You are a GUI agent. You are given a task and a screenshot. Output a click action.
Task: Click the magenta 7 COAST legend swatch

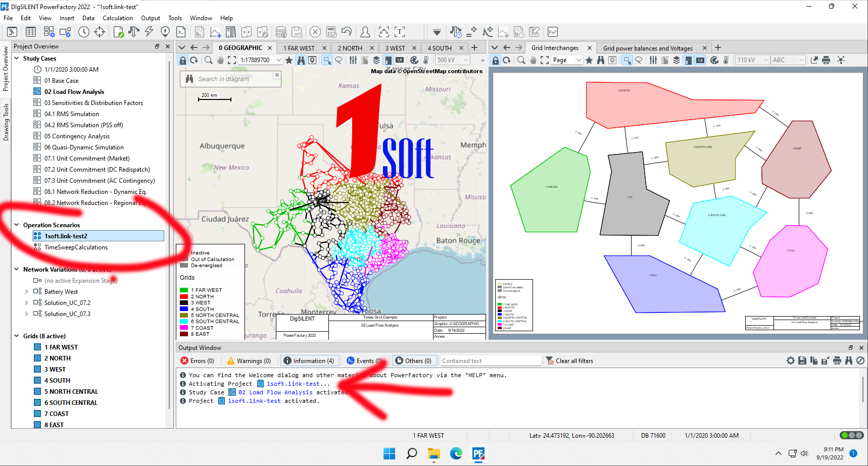click(184, 328)
